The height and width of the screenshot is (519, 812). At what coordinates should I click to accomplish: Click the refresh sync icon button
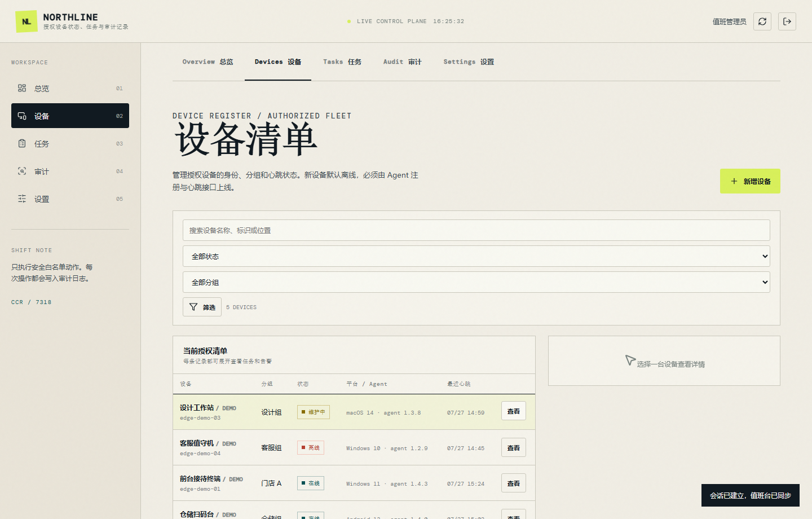pyautogui.click(x=762, y=21)
